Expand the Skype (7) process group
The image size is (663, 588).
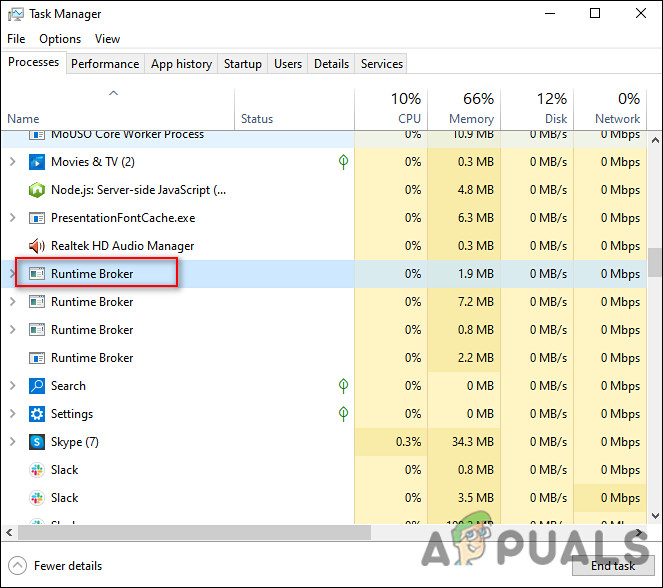click(12, 442)
